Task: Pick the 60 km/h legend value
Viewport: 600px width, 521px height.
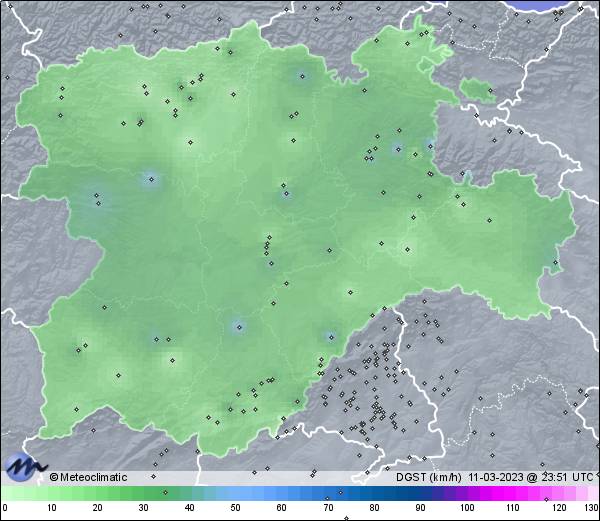Action: [x=281, y=508]
